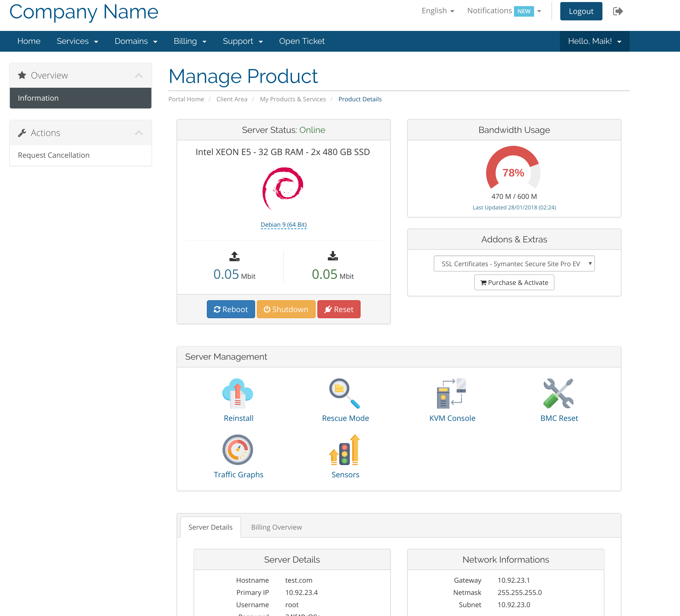This screenshot has width=680, height=616.
Task: Click the Gateway value 10.92.23.1
Action: 514,580
